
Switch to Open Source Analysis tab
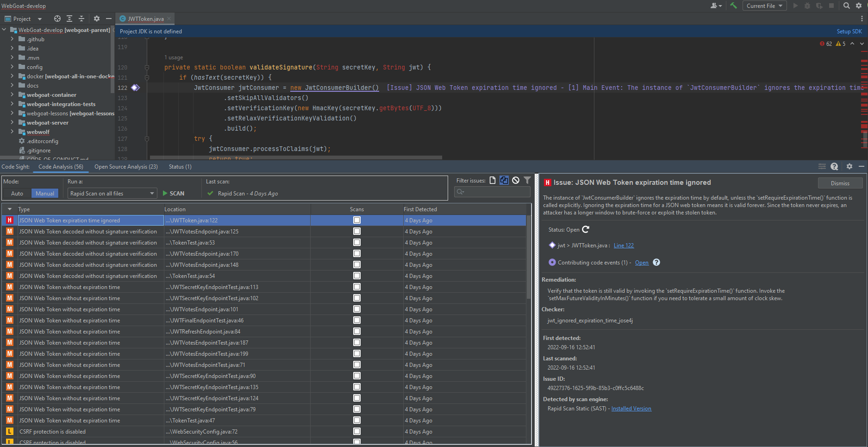pos(125,166)
